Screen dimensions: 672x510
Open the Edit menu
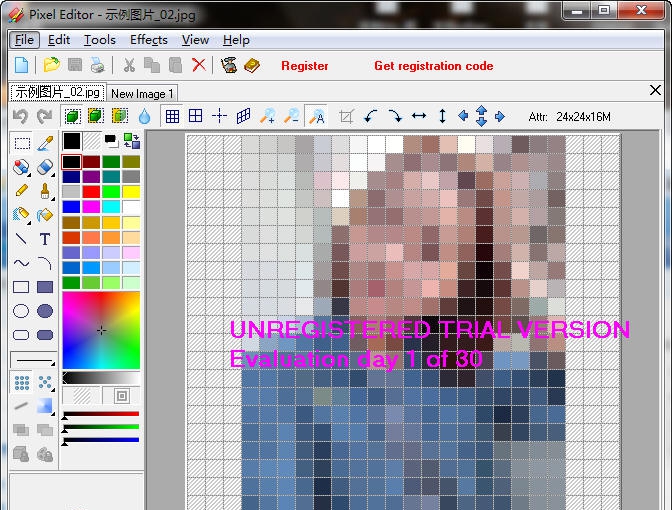tap(59, 40)
